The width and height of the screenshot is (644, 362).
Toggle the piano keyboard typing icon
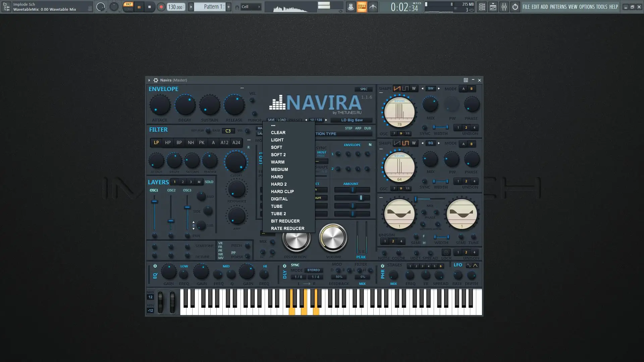[x=362, y=7]
